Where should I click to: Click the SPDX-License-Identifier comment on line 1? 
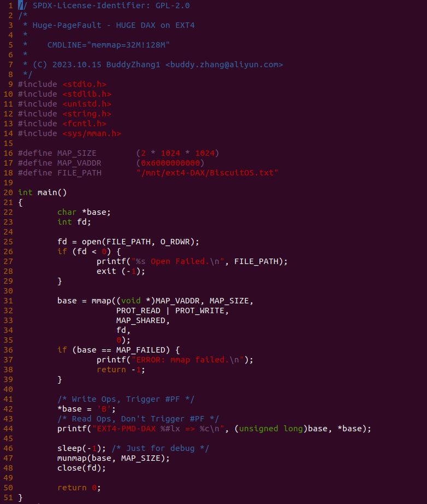104,5
